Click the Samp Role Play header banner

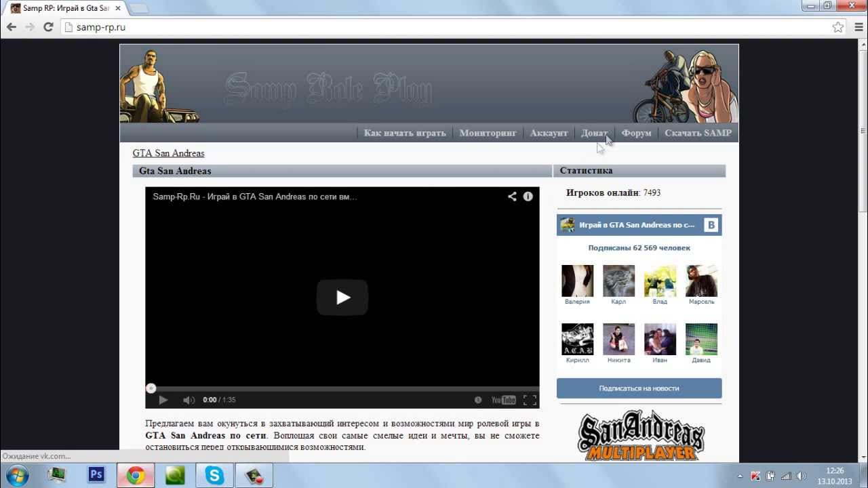(429, 84)
